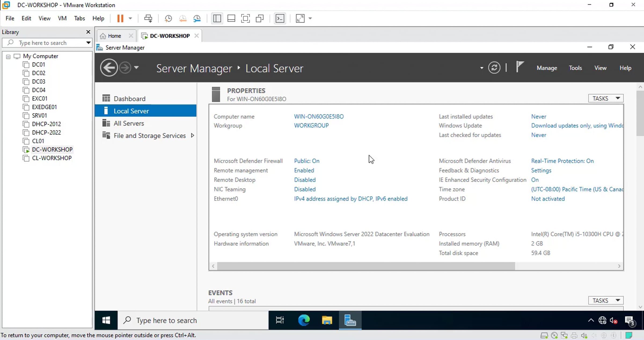Click the Server Manager refresh icon
The width and height of the screenshot is (644, 340).
tap(494, 68)
